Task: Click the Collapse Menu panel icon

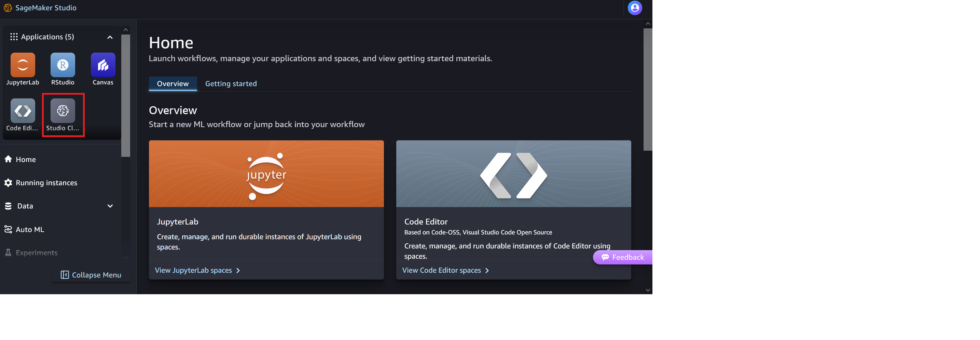Action: pyautogui.click(x=65, y=275)
